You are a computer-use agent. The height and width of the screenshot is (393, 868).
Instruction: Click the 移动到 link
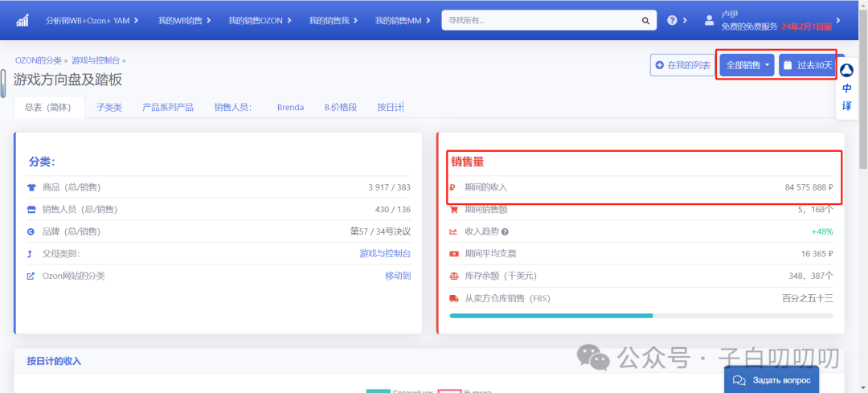(398, 276)
